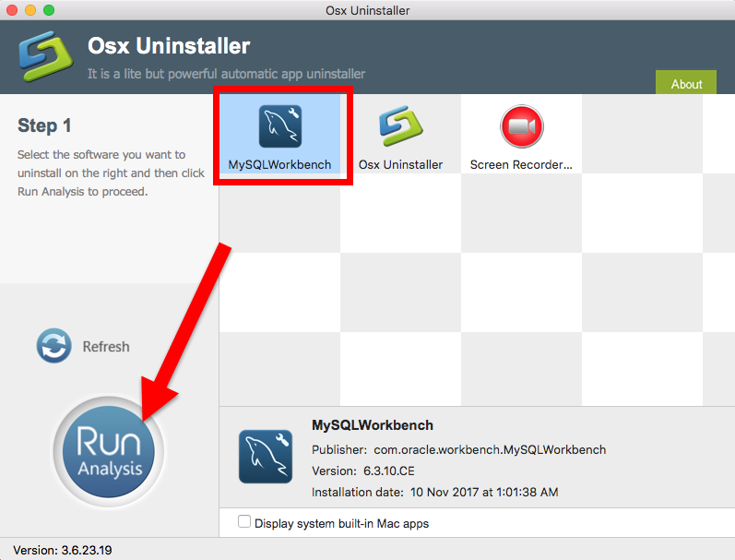Select the Osx Uninstaller icon in app grid
This screenshot has height=560, width=735.
pyautogui.click(x=400, y=126)
